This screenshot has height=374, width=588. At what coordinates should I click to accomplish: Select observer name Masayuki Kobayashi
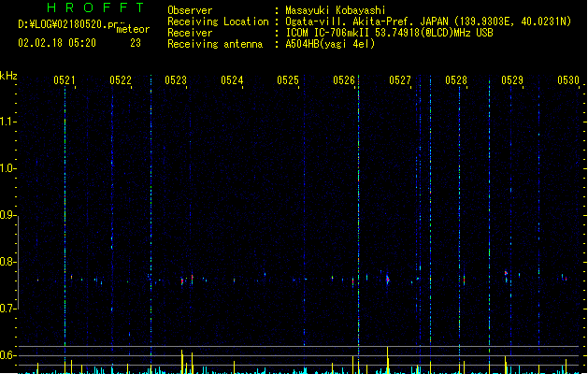point(336,10)
